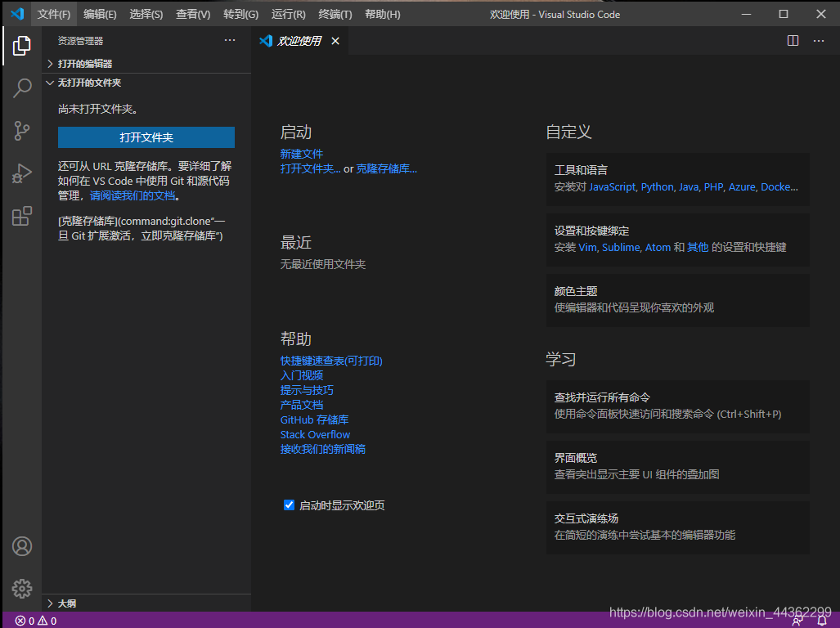Open the 查看(V) menu
Screen dimensions: 840x628
(x=193, y=15)
